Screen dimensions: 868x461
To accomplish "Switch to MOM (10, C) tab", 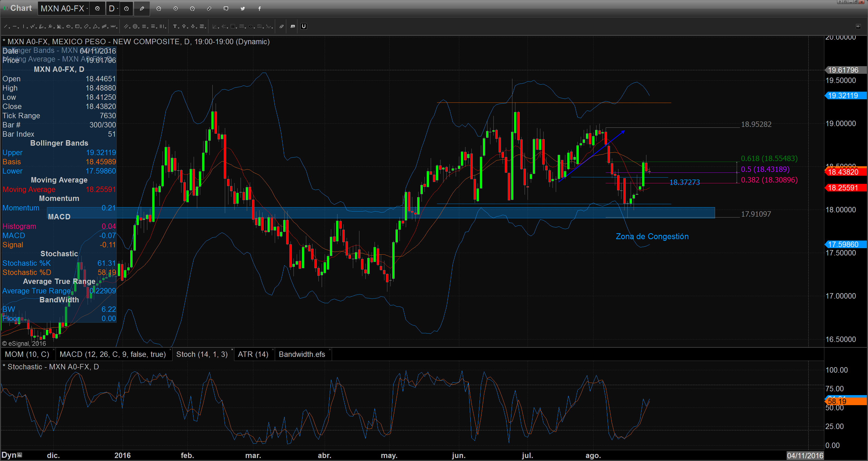I will [27, 354].
